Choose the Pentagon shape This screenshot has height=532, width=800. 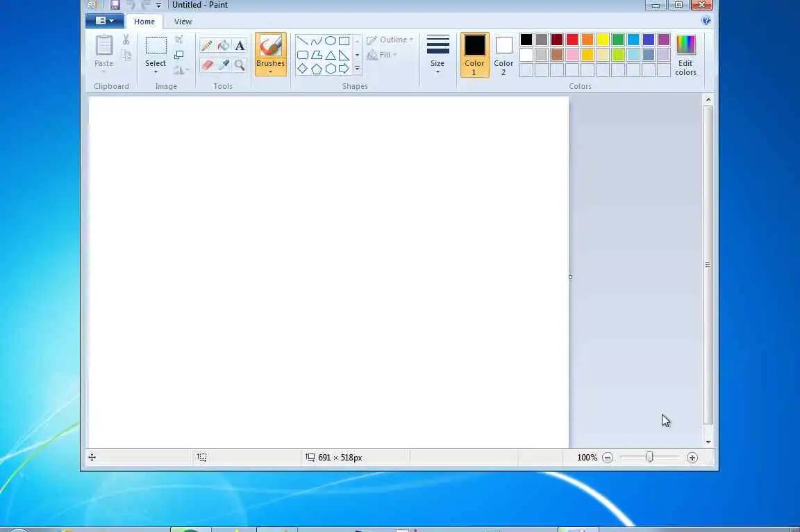tap(317, 68)
